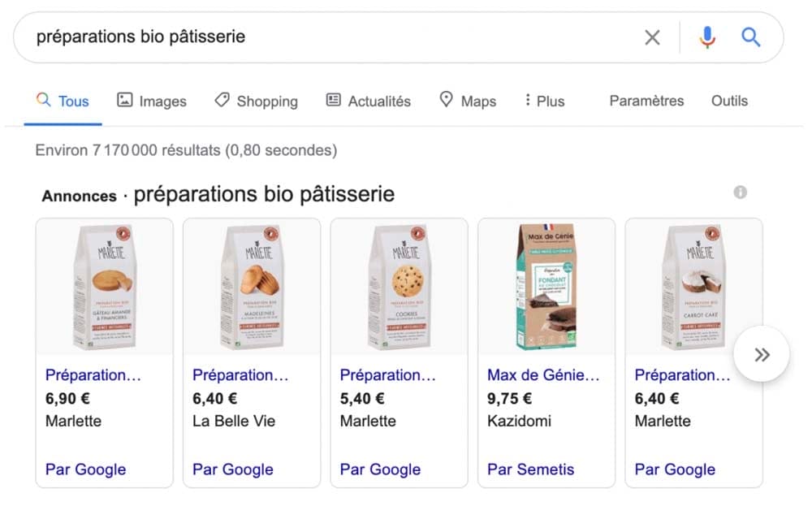Screen dimensions: 812x506
Task: Click Par Google under the first product
Action: [85, 469]
